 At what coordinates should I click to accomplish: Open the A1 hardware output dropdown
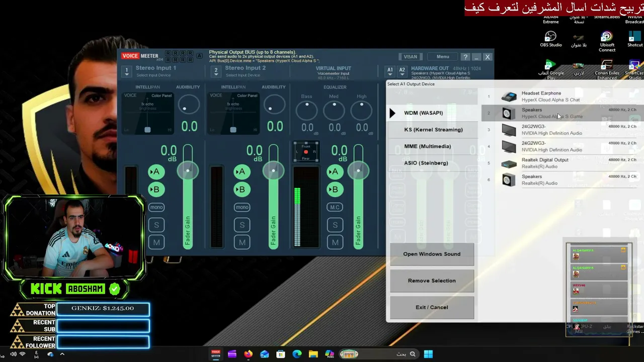(x=390, y=71)
